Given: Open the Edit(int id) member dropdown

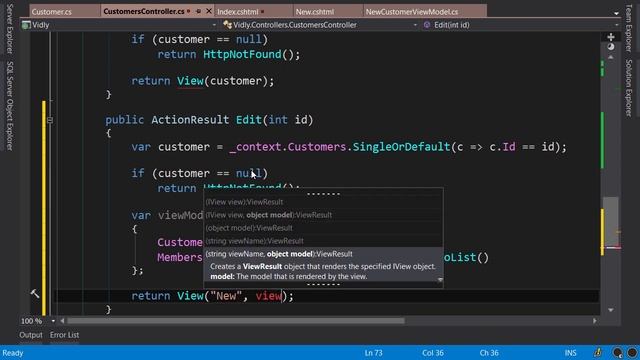Looking at the screenshot, I should [x=616, y=25].
